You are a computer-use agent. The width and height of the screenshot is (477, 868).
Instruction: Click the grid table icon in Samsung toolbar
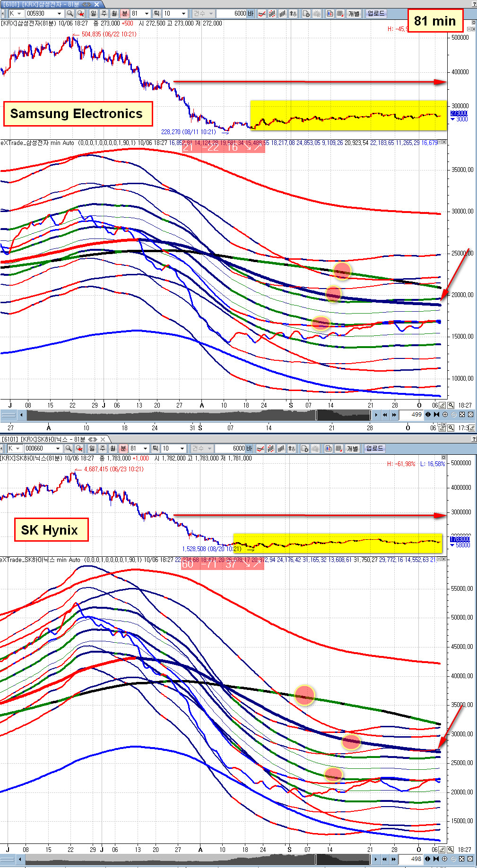(340, 14)
